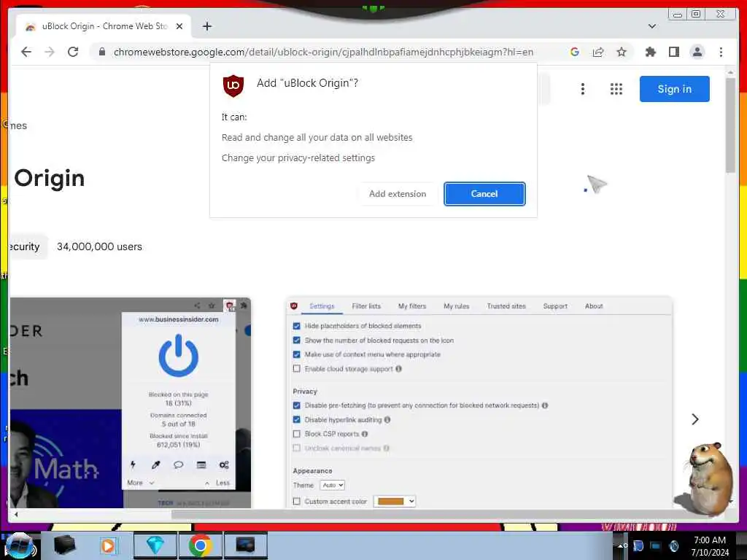This screenshot has width=747, height=560.
Task: Reload the Chrome Web Store page
Action: coord(73,52)
